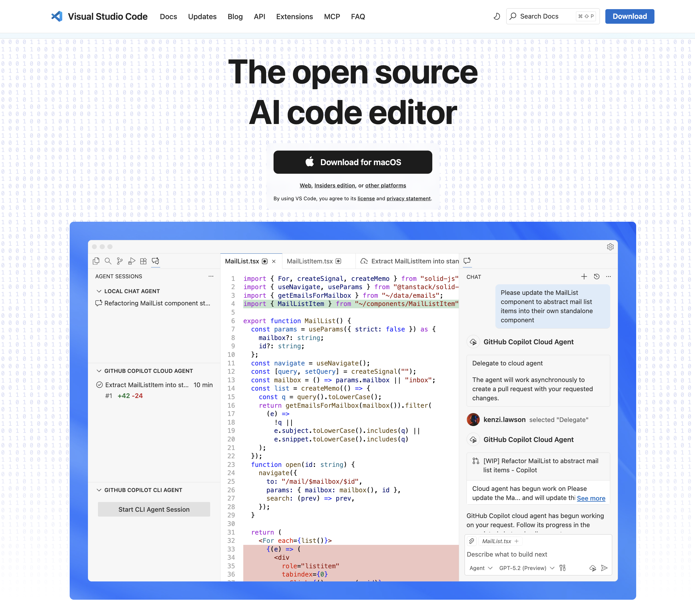The height and width of the screenshot is (616, 695).
Task: Click the Visual Studio Code logo icon
Action: click(x=57, y=16)
